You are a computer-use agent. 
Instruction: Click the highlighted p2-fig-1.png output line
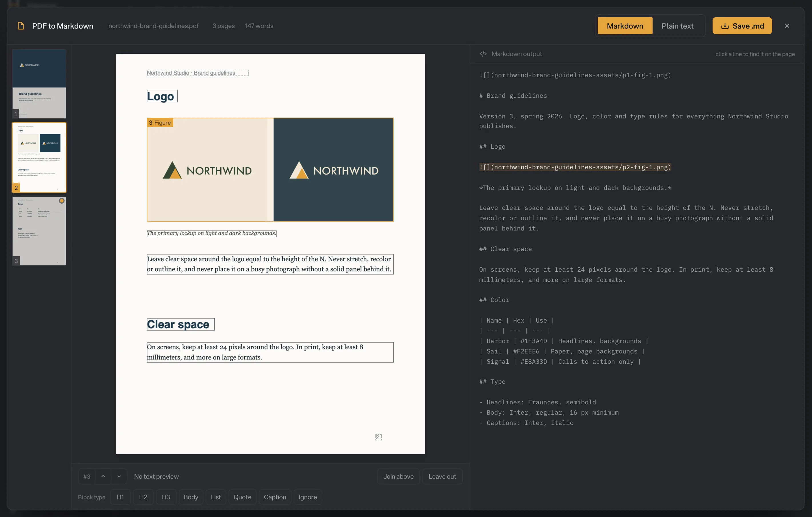pos(575,167)
